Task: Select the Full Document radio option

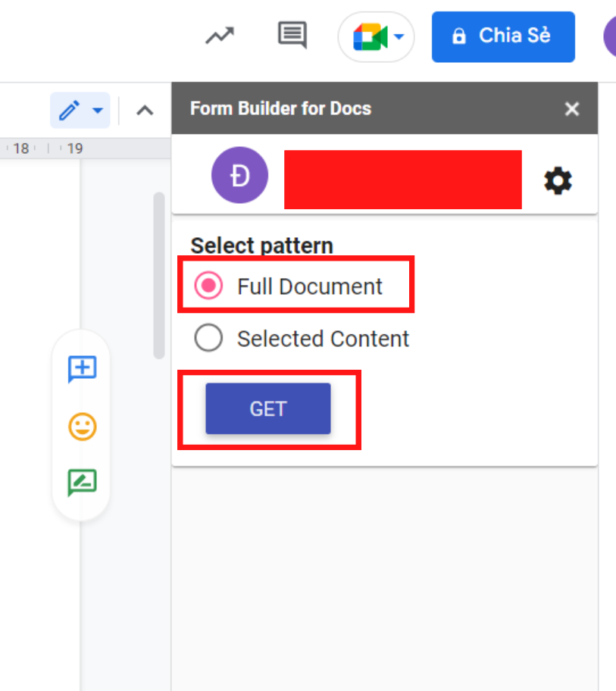Action: (x=208, y=286)
